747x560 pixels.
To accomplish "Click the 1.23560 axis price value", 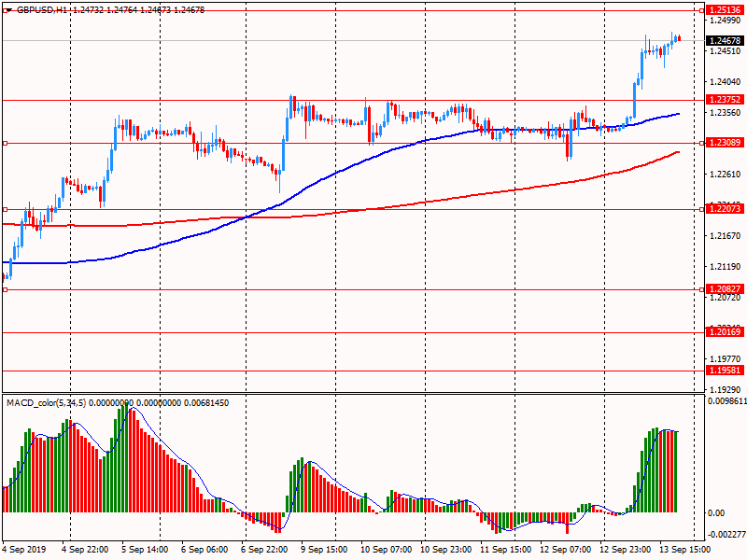I will point(726,113).
